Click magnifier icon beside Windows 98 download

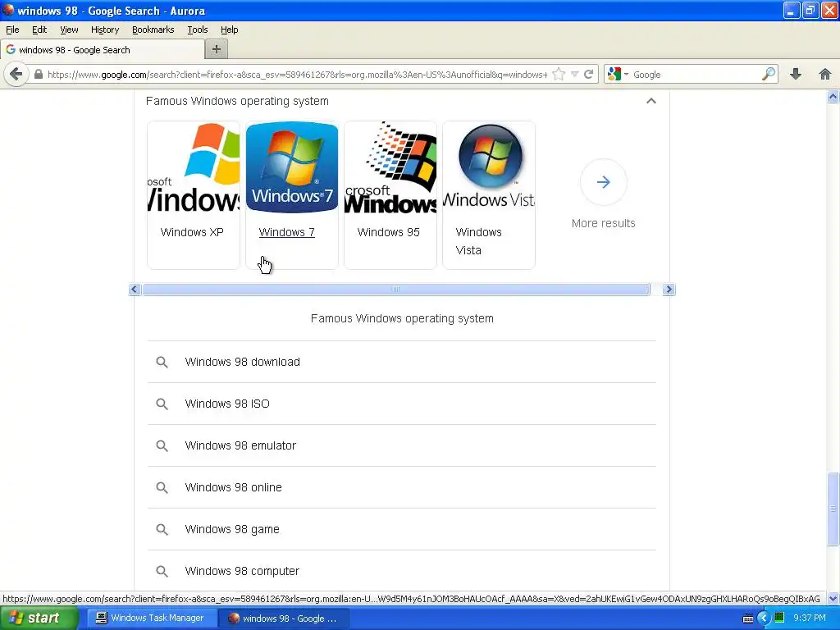[162, 362]
